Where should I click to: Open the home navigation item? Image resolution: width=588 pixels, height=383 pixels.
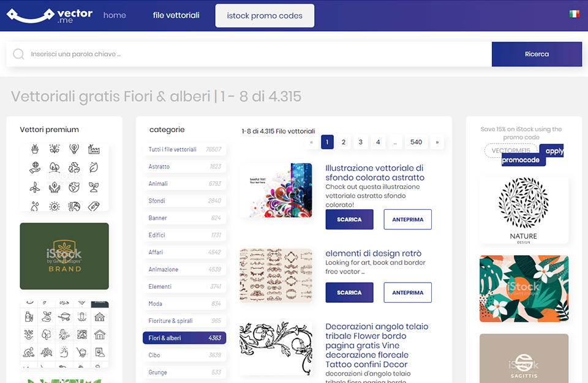coord(115,15)
